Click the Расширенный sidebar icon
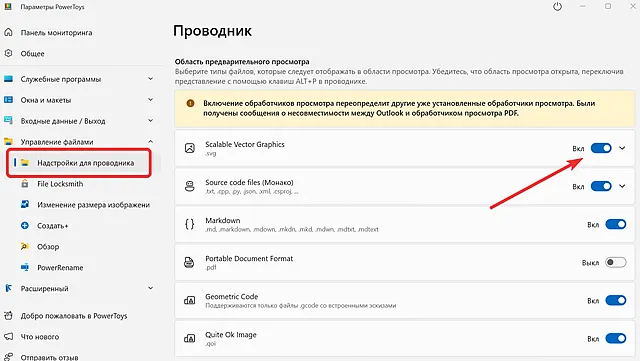The height and width of the screenshot is (361, 640). [8, 288]
